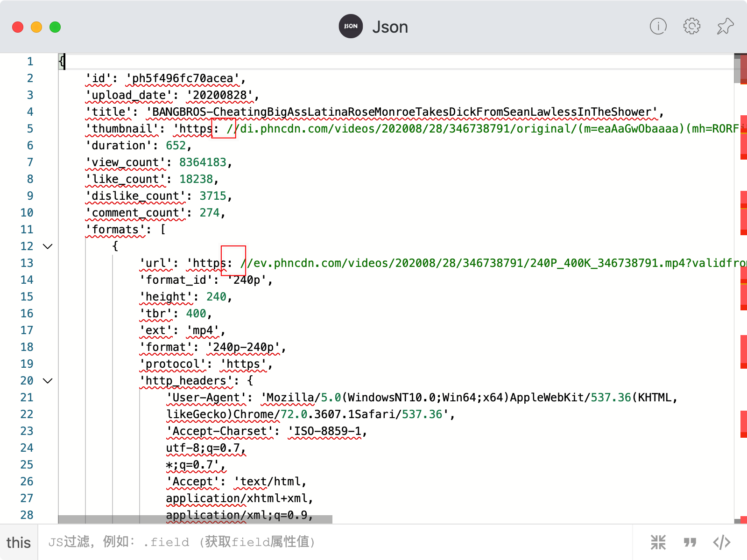The width and height of the screenshot is (747, 560).
Task: Click 'utf-8;q=0.7,' on line 24
Action: point(206,448)
